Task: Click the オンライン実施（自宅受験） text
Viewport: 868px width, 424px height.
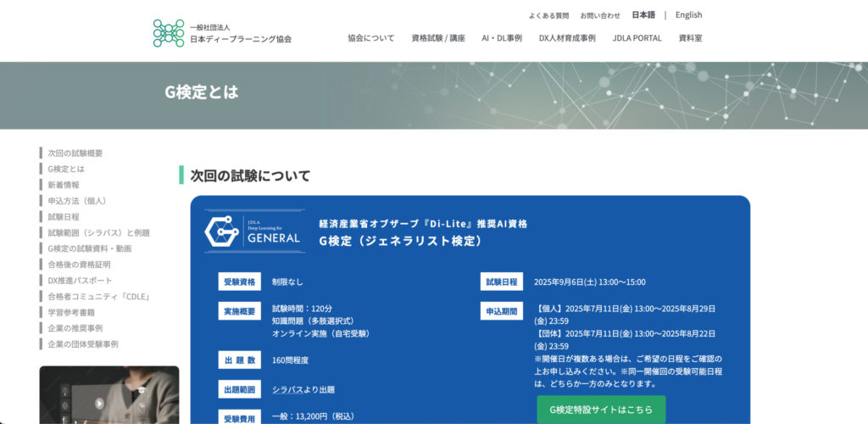Action: point(322,334)
